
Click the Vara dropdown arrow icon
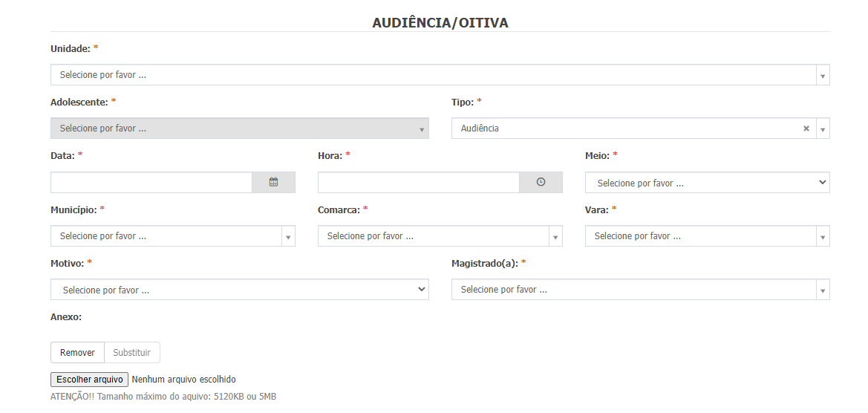point(823,236)
